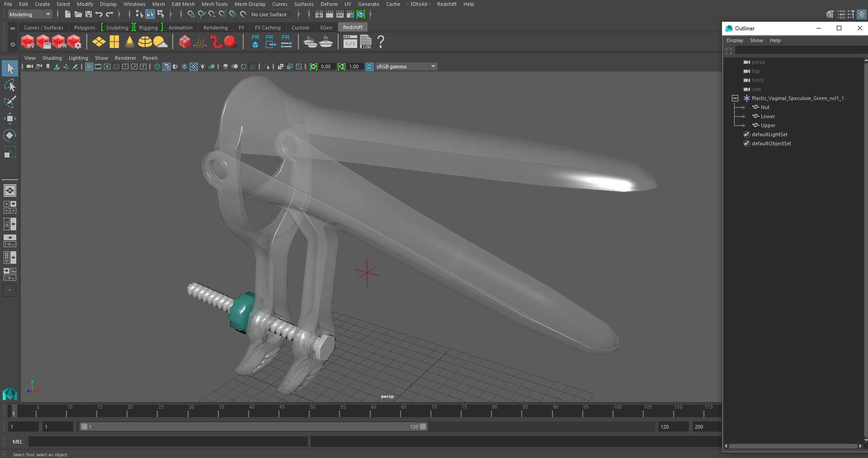Open the viewport Panels menu
The width and height of the screenshot is (868, 458).
coord(150,58)
